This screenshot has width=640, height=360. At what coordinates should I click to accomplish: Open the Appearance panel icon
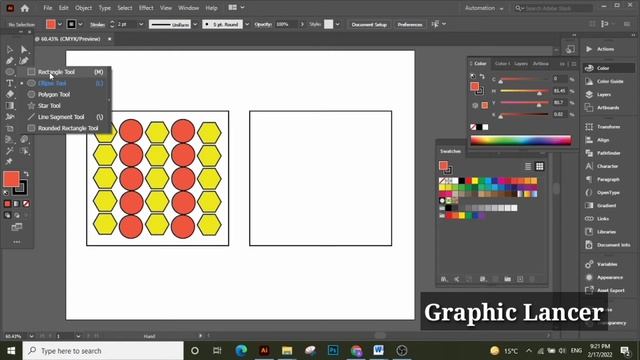tap(589, 277)
